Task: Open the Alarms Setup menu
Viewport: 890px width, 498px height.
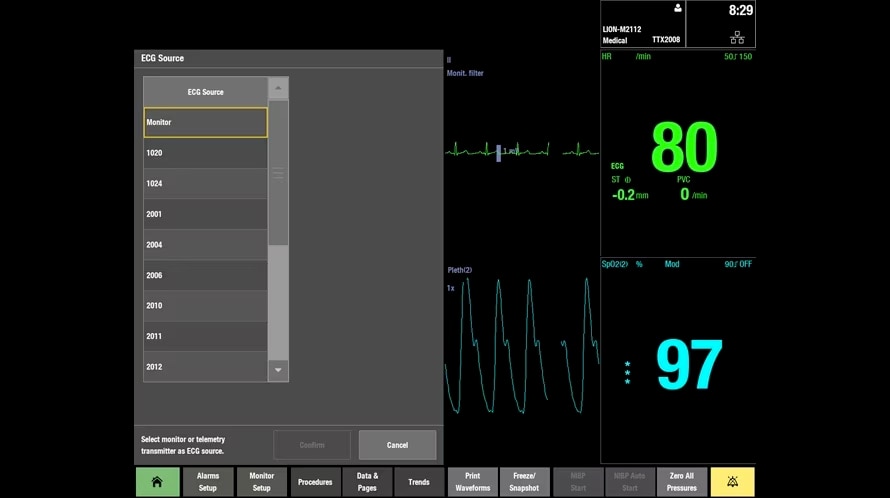Action: click(x=208, y=482)
